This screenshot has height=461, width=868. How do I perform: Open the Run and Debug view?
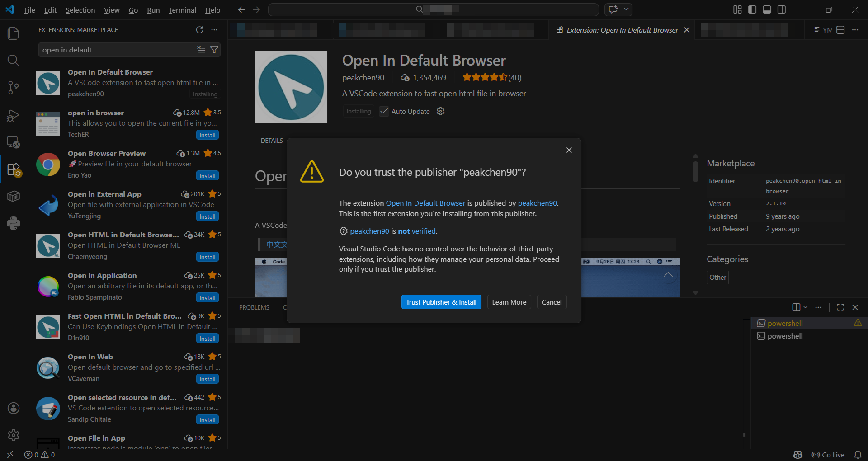pos(14,116)
